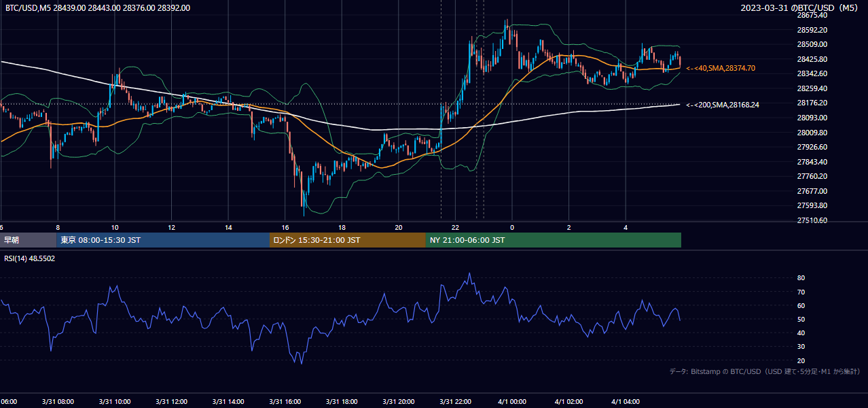Click RSI axis level 80
The image size is (868, 408).
[x=801, y=278]
